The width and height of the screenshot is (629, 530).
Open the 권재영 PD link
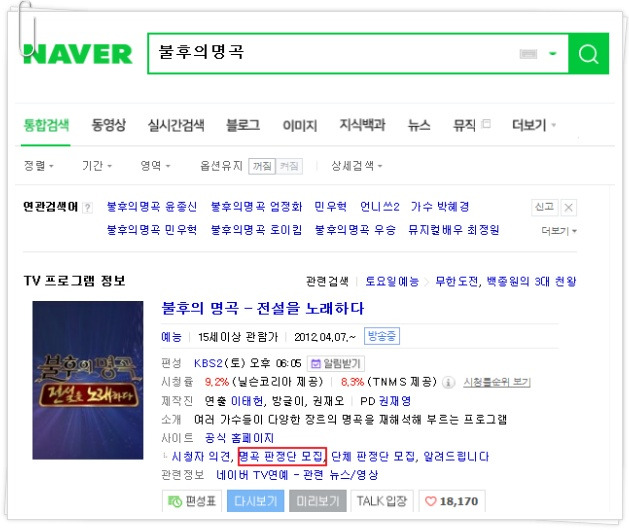[x=395, y=401]
